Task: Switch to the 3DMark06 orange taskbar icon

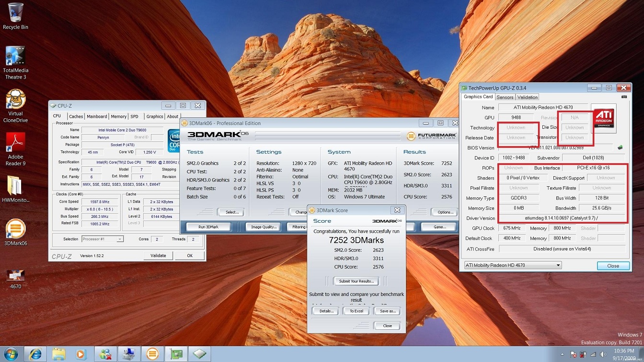Action: pos(152,354)
